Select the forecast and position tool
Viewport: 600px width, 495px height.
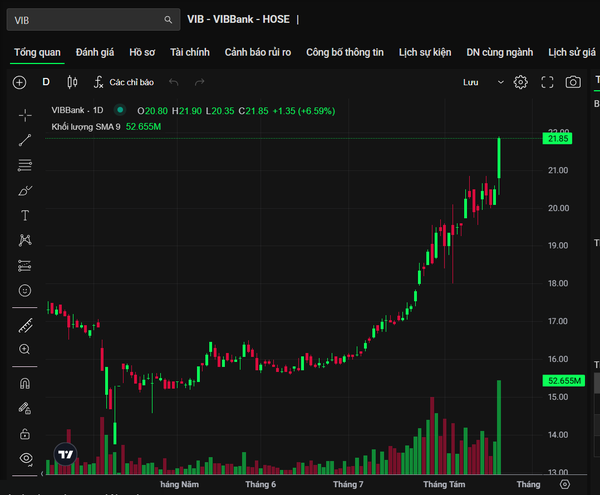pyautogui.click(x=24, y=265)
